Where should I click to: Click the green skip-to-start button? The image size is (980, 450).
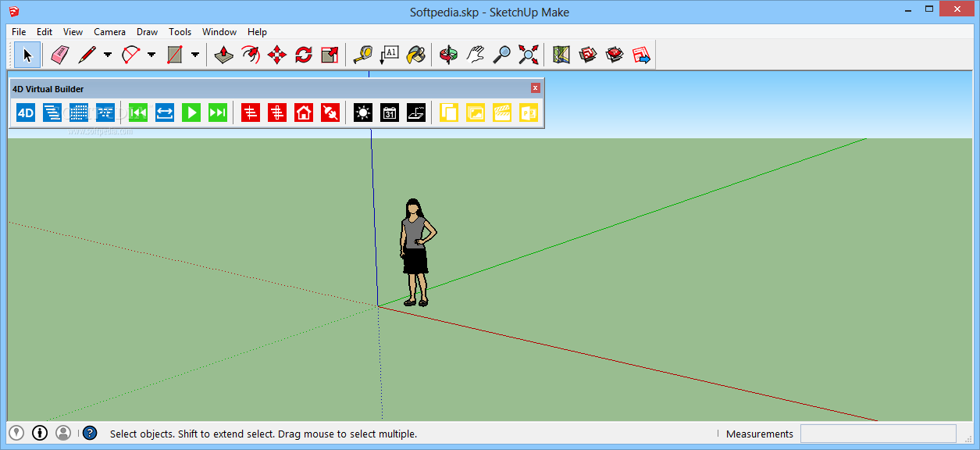pyautogui.click(x=138, y=112)
